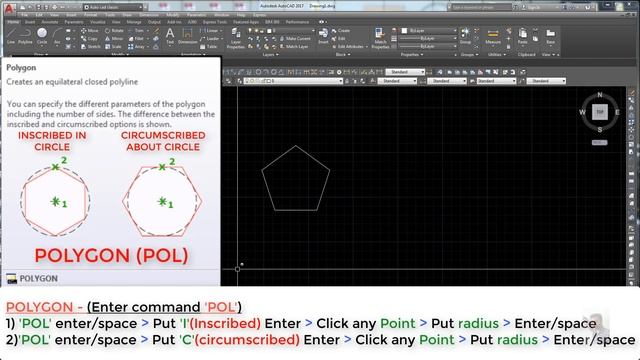The image size is (640, 360).
Task: Click the Group tool
Action: tap(465, 36)
